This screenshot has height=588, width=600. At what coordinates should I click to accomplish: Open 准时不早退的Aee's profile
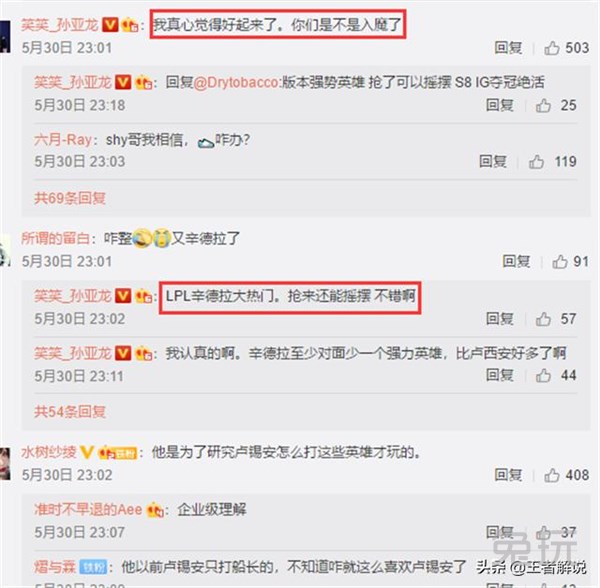(x=88, y=510)
